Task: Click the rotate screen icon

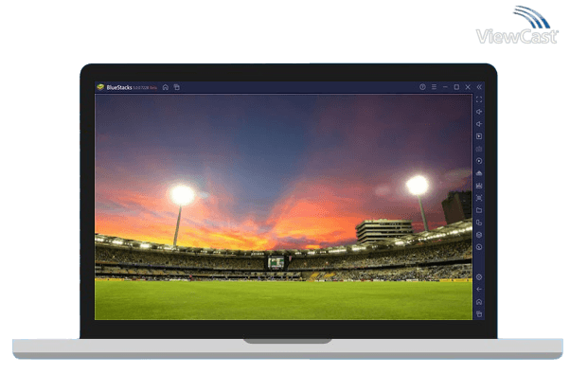Action: [479, 223]
